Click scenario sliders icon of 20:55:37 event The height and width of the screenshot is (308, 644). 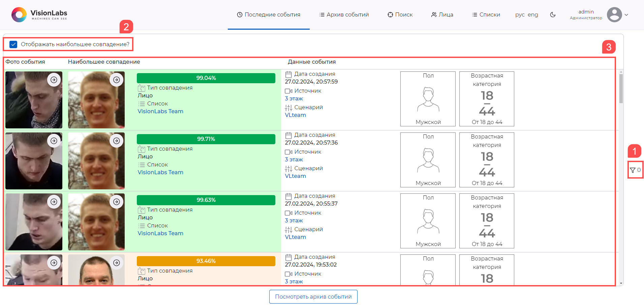(288, 230)
